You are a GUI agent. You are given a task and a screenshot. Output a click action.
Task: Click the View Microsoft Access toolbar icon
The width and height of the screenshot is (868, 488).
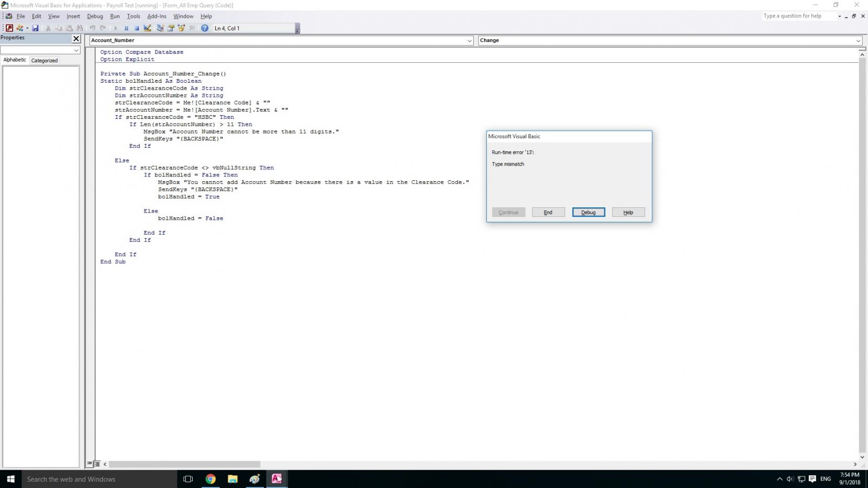point(9,28)
